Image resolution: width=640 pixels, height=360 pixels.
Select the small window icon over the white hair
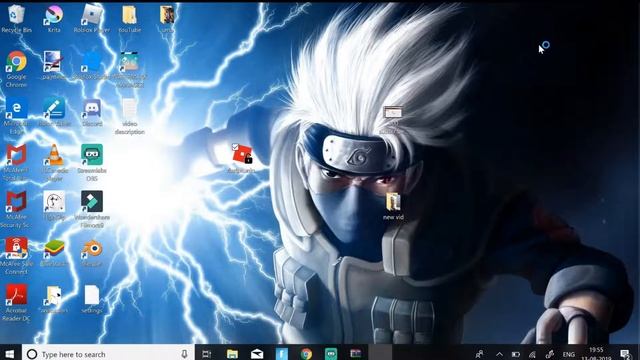point(393,112)
